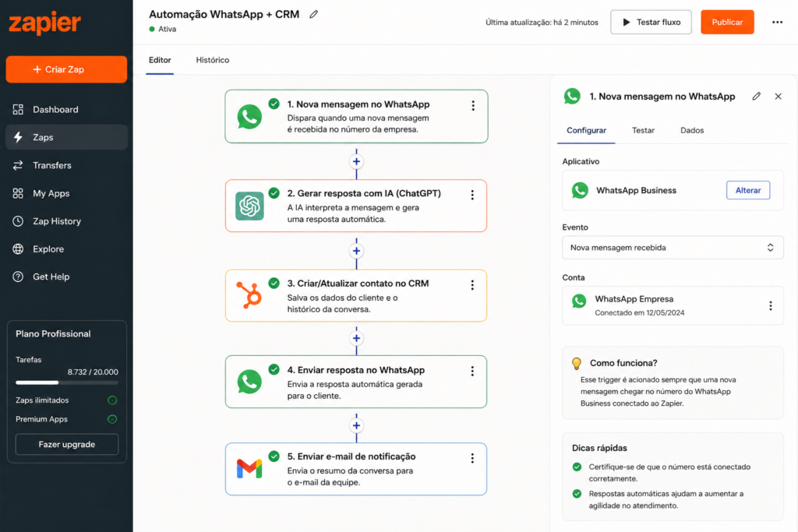Click the second Dicas rápidas check icon

[x=577, y=494]
